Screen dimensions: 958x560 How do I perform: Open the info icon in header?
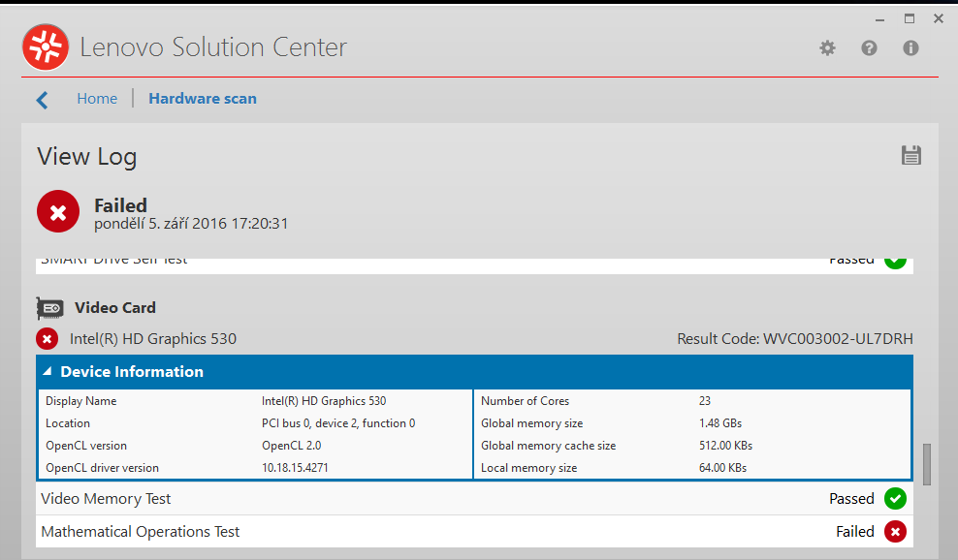tap(910, 48)
